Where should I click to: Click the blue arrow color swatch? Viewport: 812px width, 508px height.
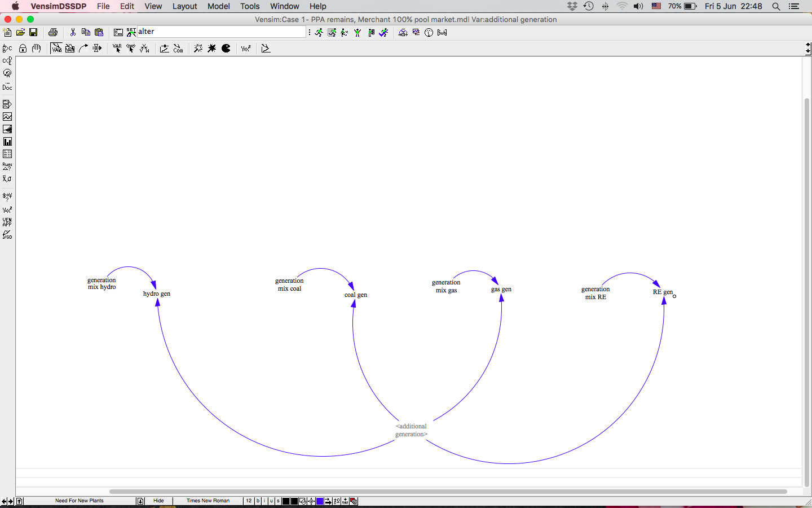pyautogui.click(x=320, y=501)
